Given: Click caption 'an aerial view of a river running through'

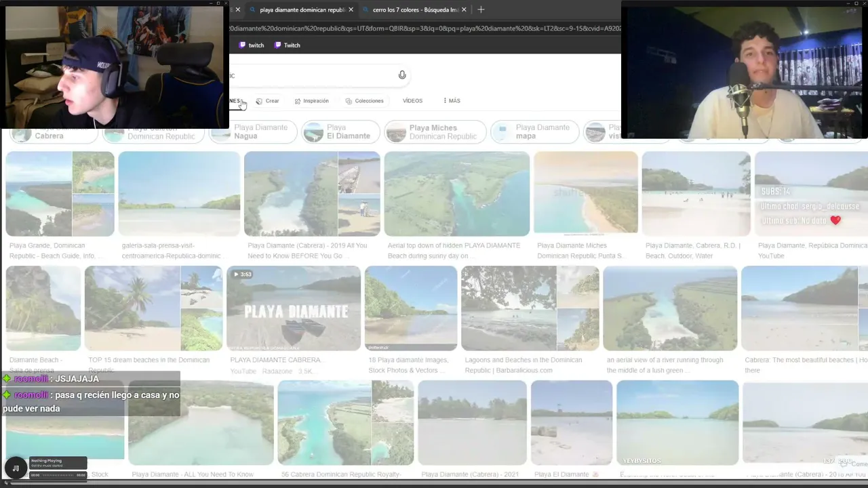Looking at the screenshot, I should (x=665, y=365).
